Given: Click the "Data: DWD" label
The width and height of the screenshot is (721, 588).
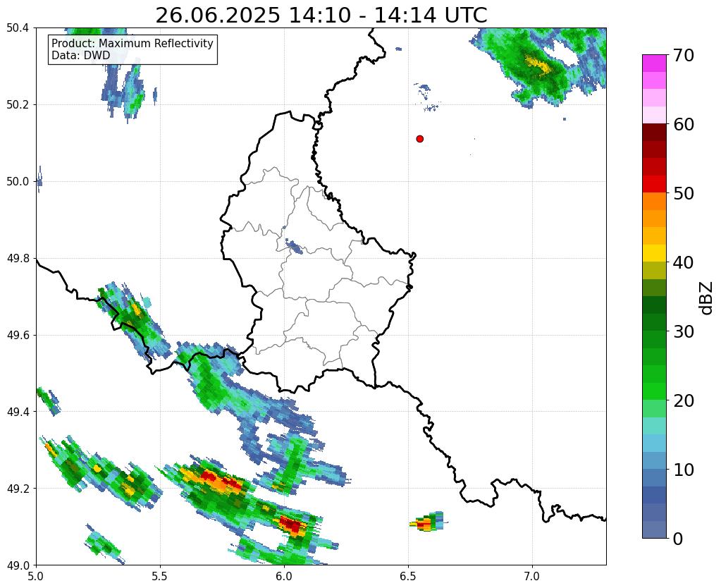Looking at the screenshot, I should (81, 55).
